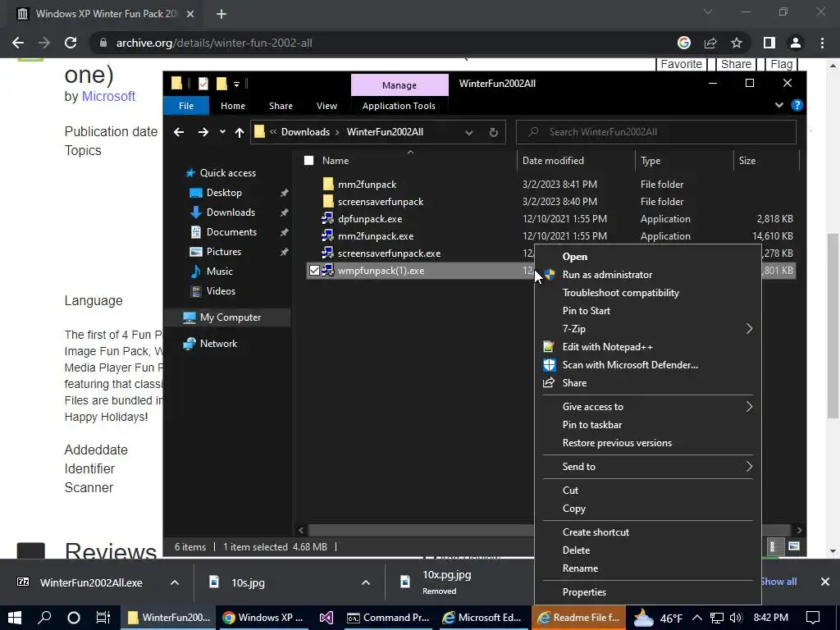Click the Microsoft author link
The image size is (840, 630).
[x=108, y=97]
